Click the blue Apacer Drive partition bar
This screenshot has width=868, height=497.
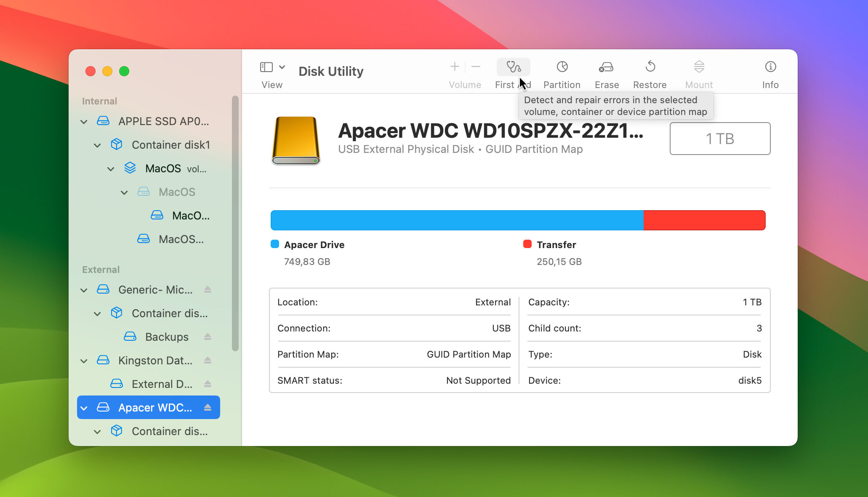457,220
